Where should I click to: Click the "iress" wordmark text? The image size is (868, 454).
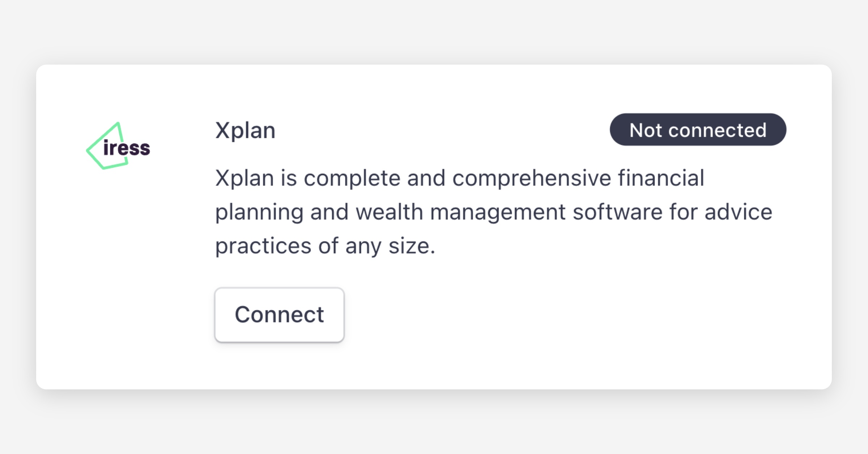(x=127, y=148)
